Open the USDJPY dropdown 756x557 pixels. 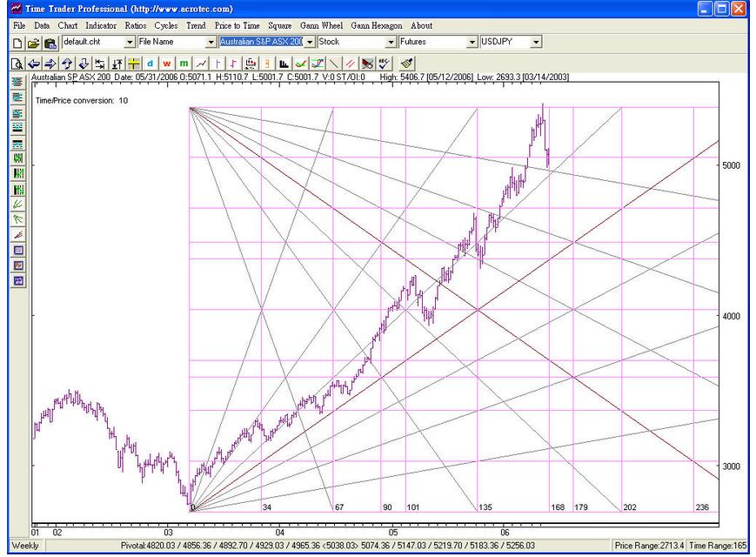click(536, 43)
